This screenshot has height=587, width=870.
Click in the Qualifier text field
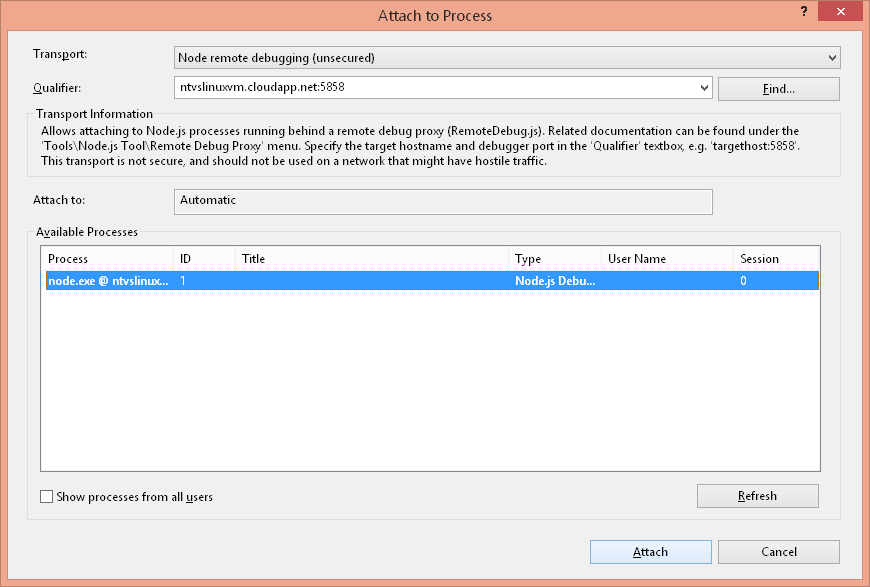(435, 88)
